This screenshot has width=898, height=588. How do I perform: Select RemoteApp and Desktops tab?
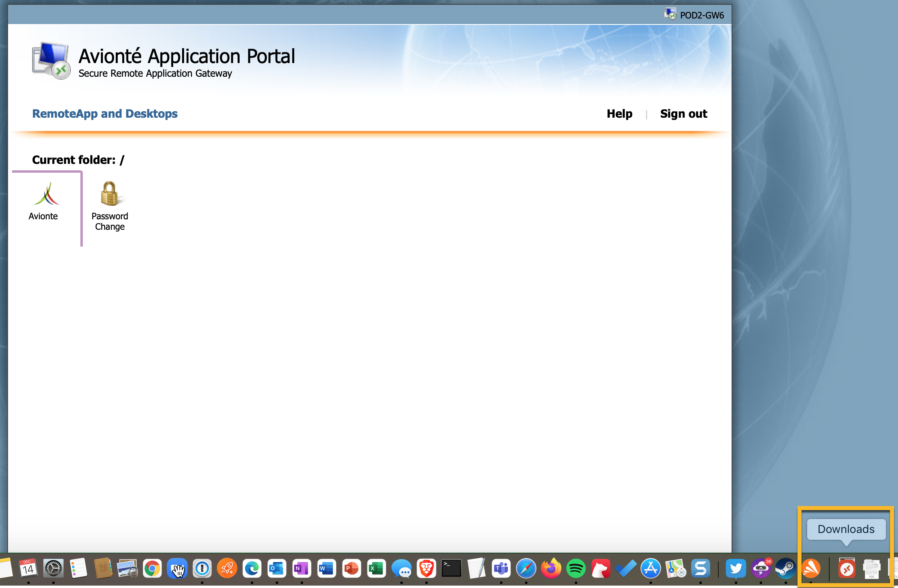tap(105, 114)
